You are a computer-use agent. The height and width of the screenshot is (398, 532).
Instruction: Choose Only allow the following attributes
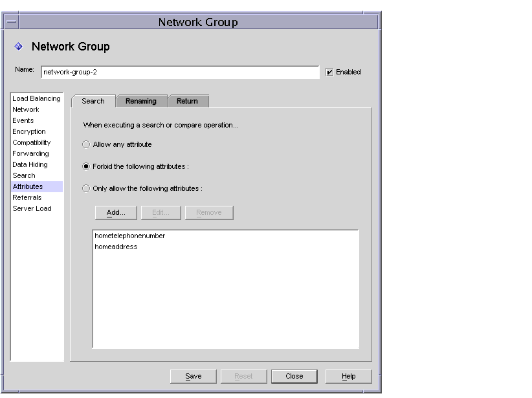click(85, 188)
